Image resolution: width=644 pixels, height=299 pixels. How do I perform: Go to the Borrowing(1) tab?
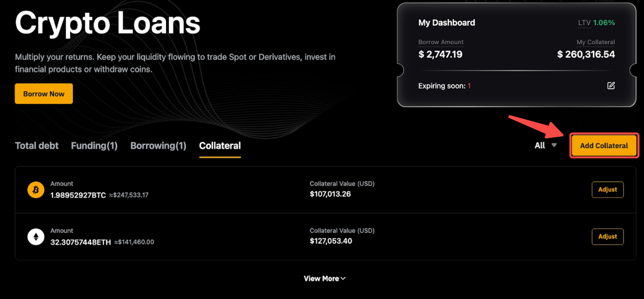tap(158, 146)
